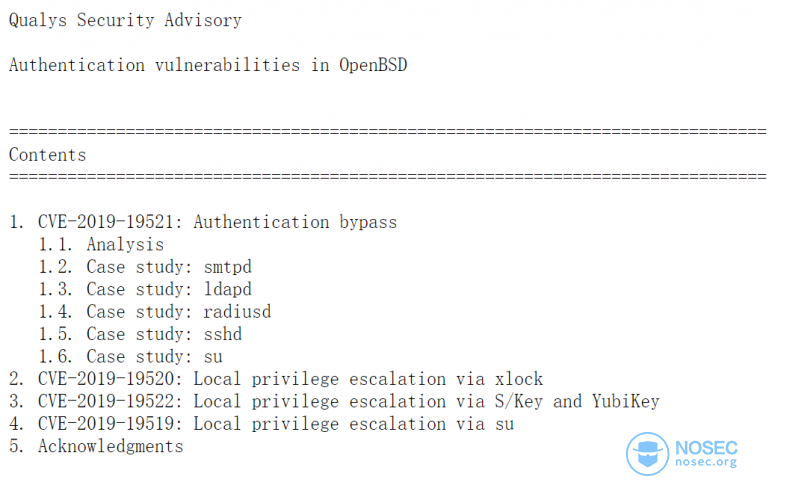
Task: Click the NOSEC brand name text
Action: click(x=706, y=447)
